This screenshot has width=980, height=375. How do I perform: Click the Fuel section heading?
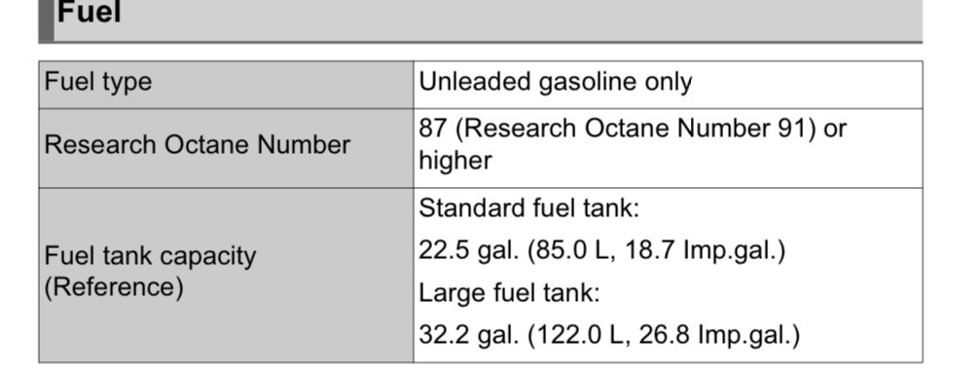click(89, 13)
